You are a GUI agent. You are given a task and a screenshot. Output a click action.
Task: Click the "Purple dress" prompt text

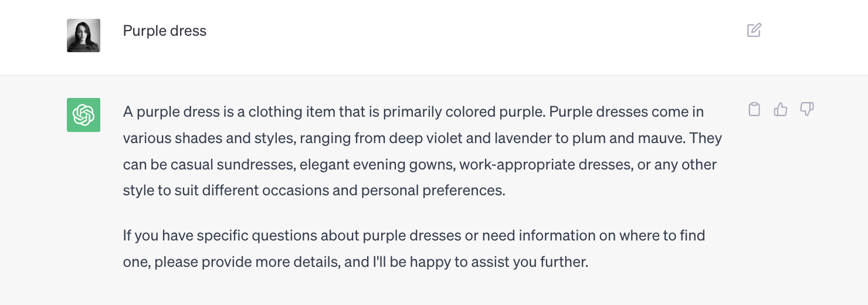coord(165,30)
